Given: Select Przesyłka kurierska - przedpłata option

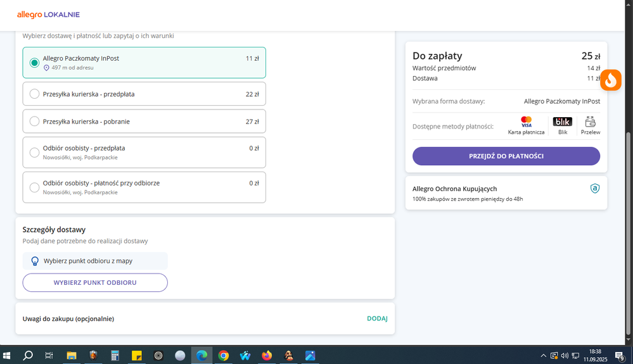Looking at the screenshot, I should coord(144,94).
